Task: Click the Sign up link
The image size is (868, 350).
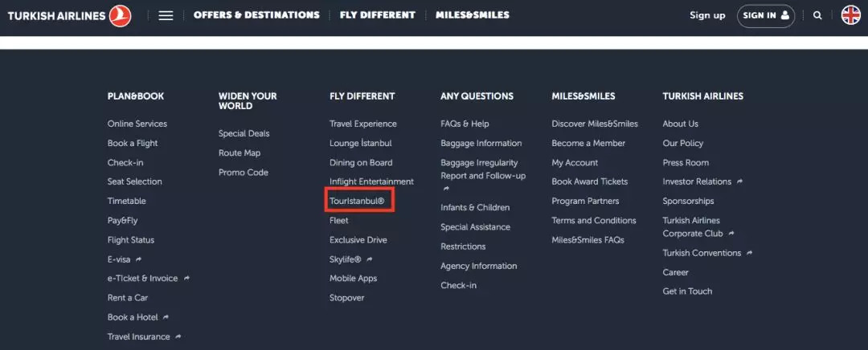Action: coord(707,15)
